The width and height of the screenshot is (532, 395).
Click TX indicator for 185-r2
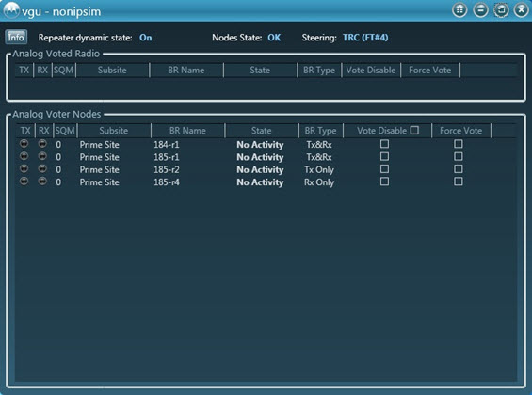click(24, 168)
